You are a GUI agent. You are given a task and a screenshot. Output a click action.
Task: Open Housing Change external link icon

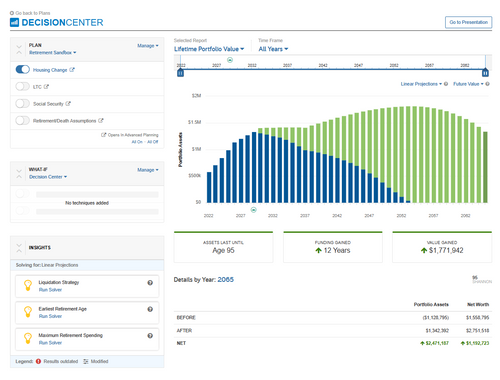[72, 70]
